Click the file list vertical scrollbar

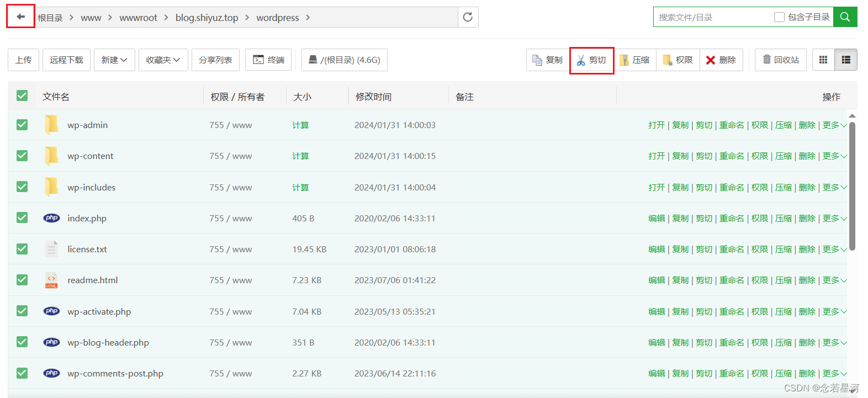pos(852,186)
